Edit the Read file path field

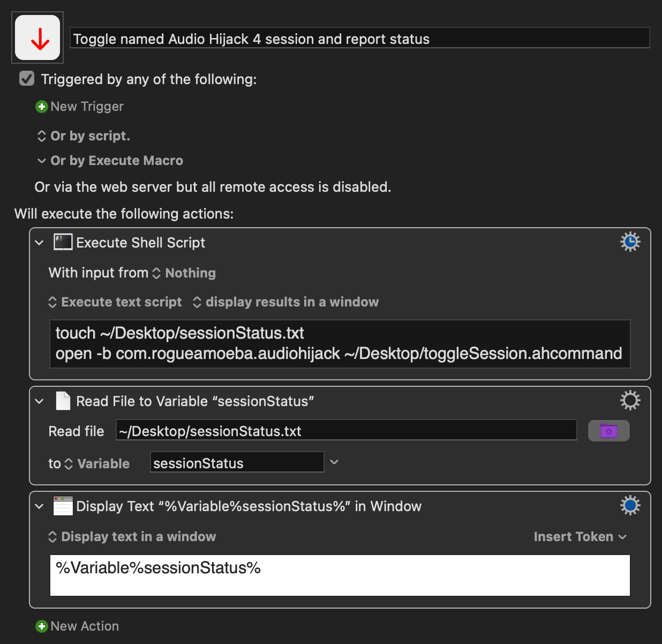click(346, 430)
